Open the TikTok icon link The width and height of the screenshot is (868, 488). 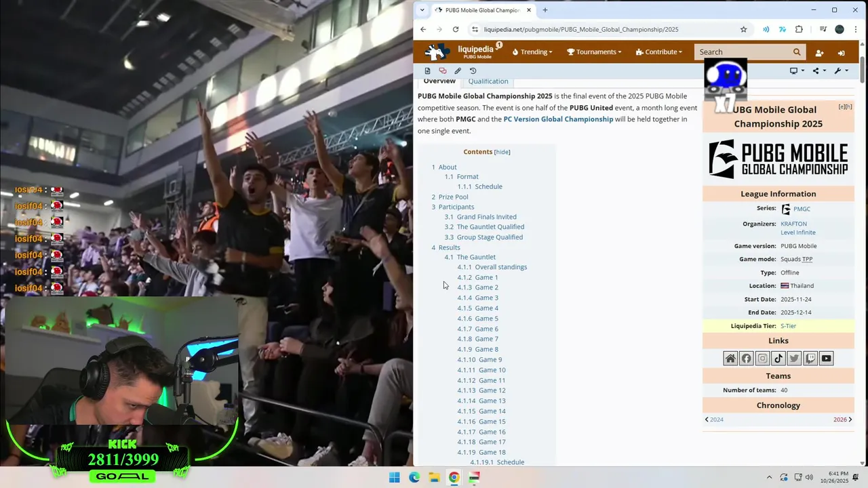coord(778,359)
